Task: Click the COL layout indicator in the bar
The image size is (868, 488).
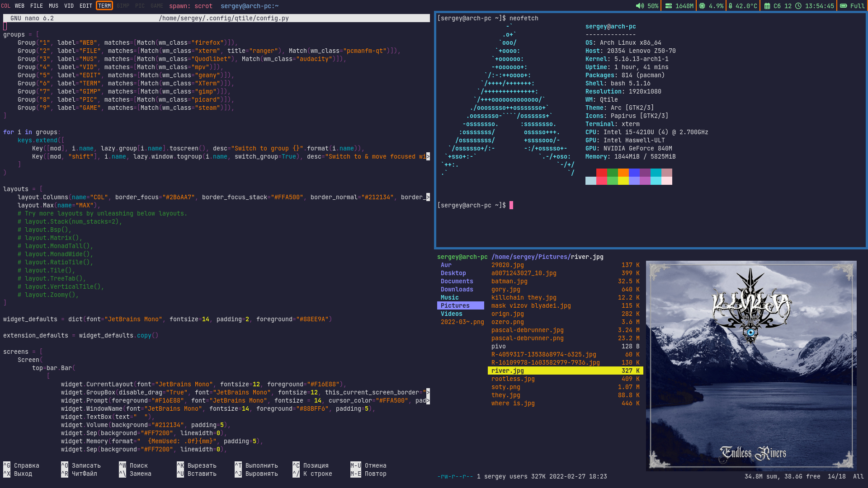Action: click(x=5, y=6)
